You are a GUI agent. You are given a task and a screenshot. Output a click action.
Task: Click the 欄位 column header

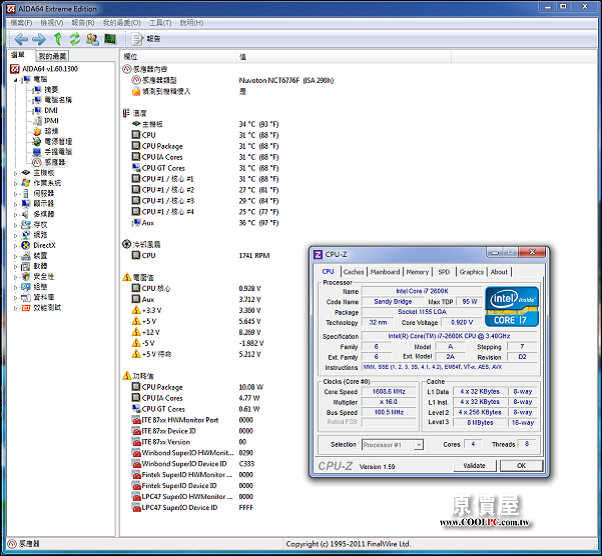pos(130,57)
